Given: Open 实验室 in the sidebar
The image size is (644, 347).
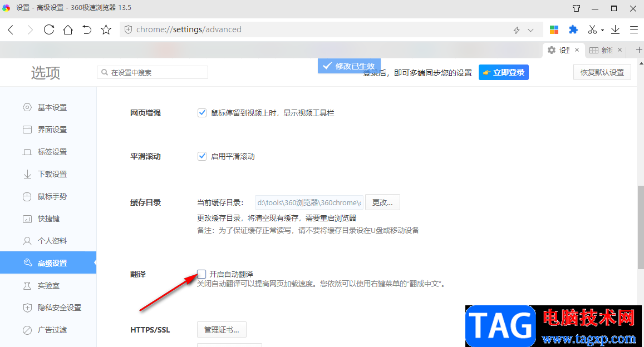Looking at the screenshot, I should coord(48,285).
